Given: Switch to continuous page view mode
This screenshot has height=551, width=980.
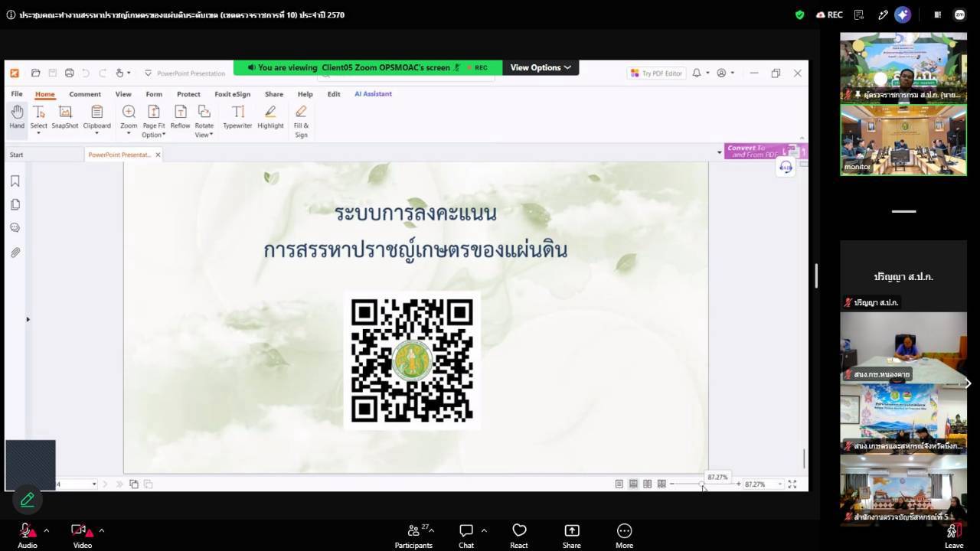Looking at the screenshot, I should (633, 484).
